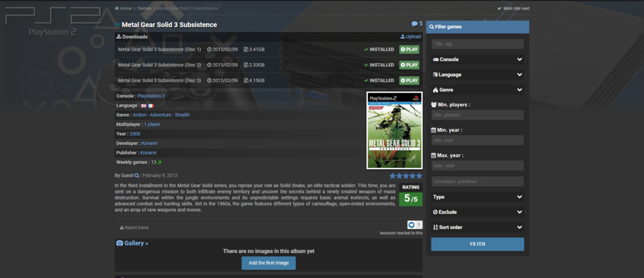Click the heart reaction icon
This screenshot has height=278, width=644.
pyautogui.click(x=412, y=225)
